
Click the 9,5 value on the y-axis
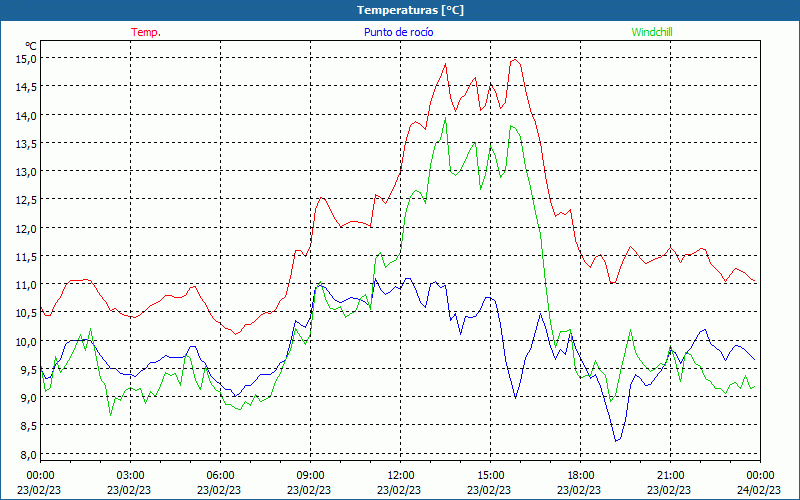[x=29, y=369]
